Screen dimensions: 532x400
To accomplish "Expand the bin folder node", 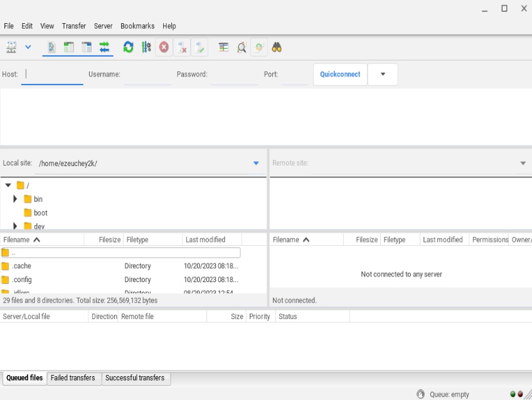I will coord(15,199).
